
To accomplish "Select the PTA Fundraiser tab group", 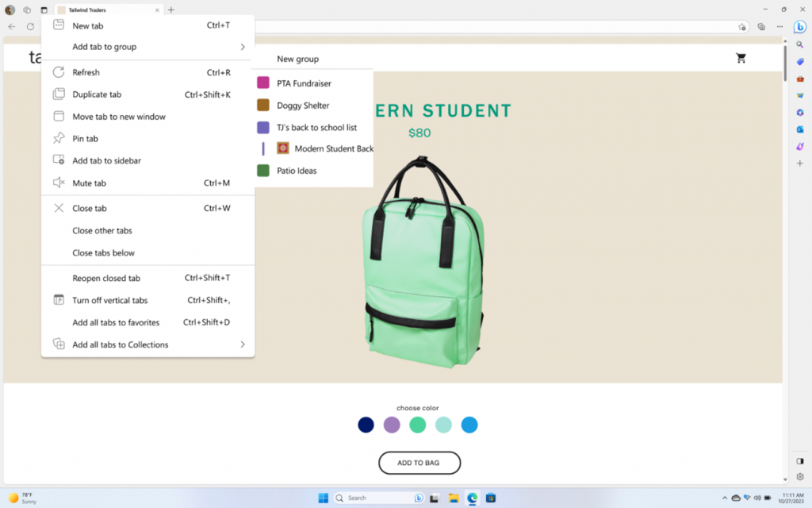I will pos(304,83).
